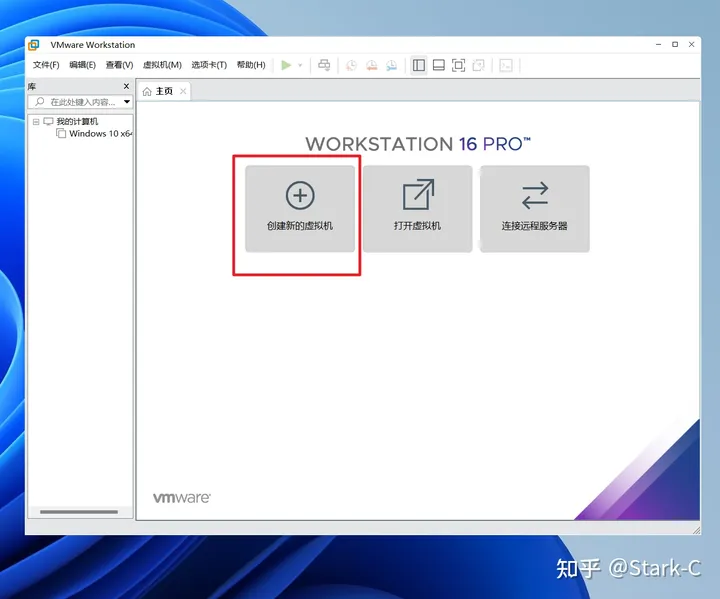This screenshot has height=599, width=720.
Task: Click the search magnifier icon in library
Action: click(x=40, y=102)
